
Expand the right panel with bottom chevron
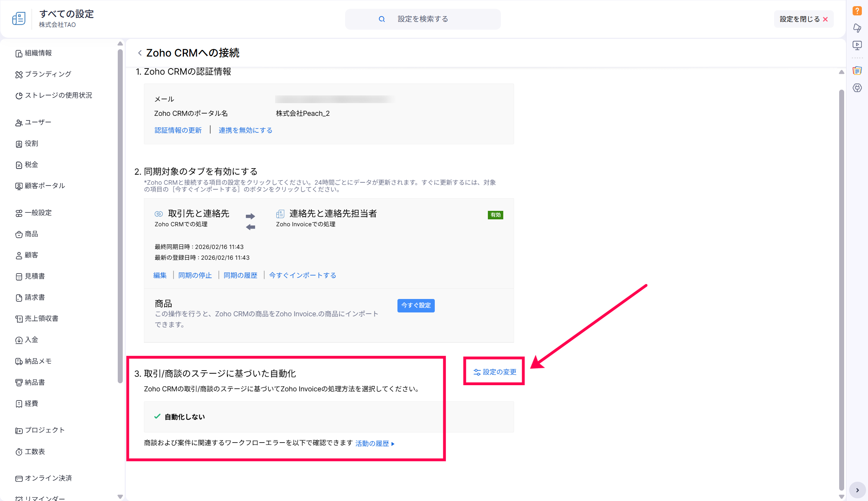point(857,490)
